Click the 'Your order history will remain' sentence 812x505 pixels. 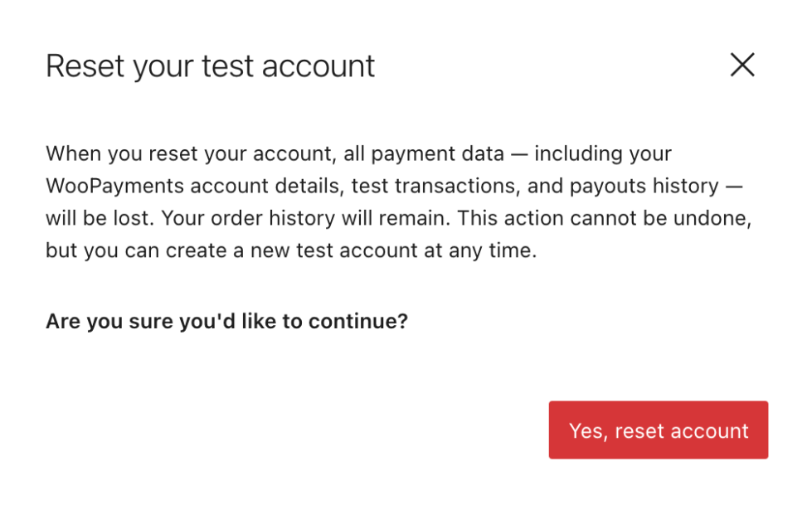[x=307, y=218]
